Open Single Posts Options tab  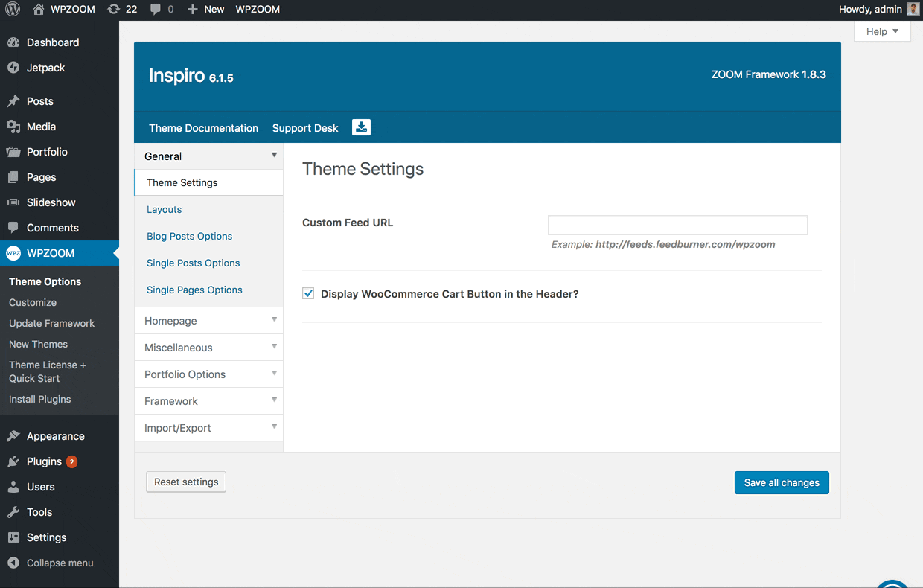pyautogui.click(x=193, y=263)
